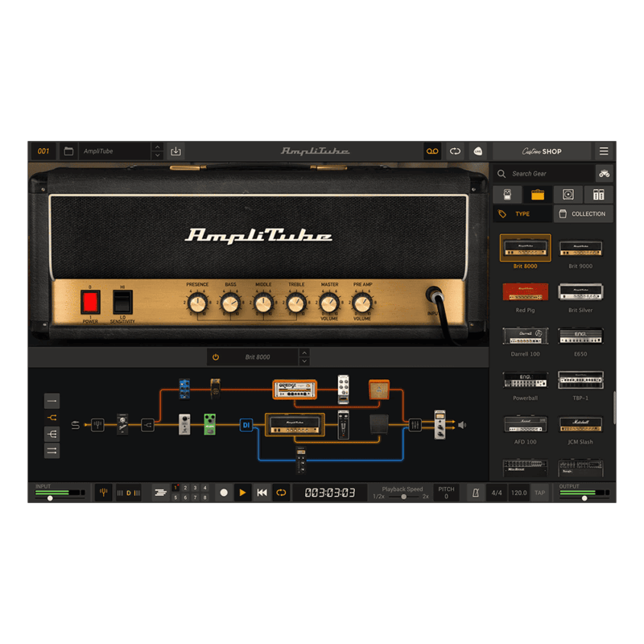
Task: Select the three-way split routing icon
Action: (52, 434)
